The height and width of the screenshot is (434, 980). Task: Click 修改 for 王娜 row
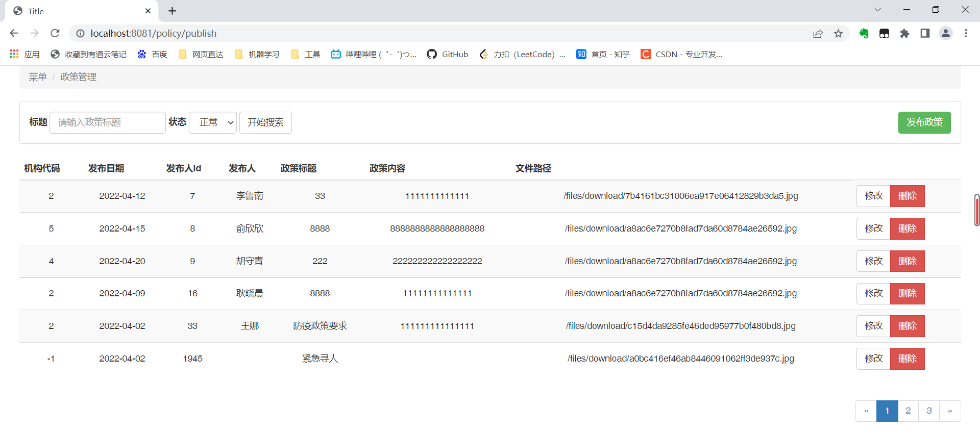(x=873, y=326)
